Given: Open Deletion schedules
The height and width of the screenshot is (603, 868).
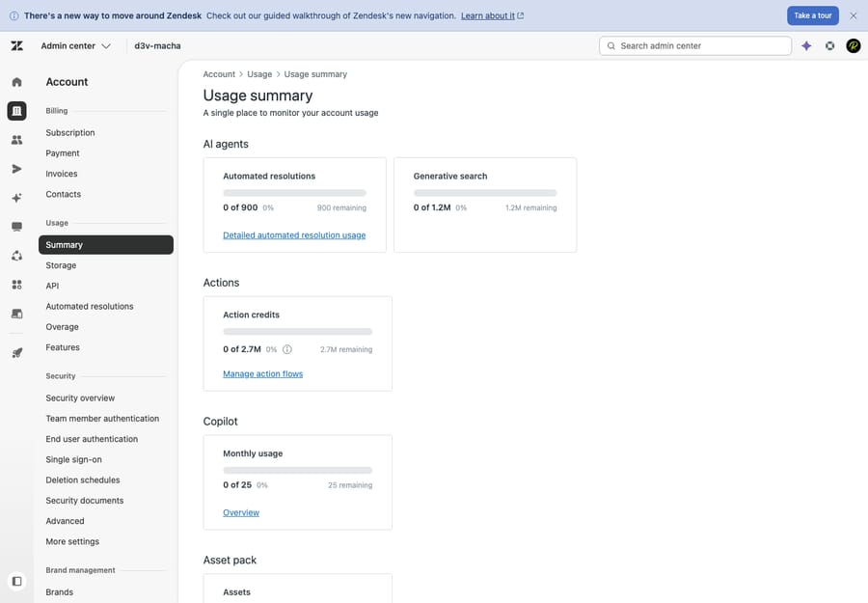Looking at the screenshot, I should 83,480.
